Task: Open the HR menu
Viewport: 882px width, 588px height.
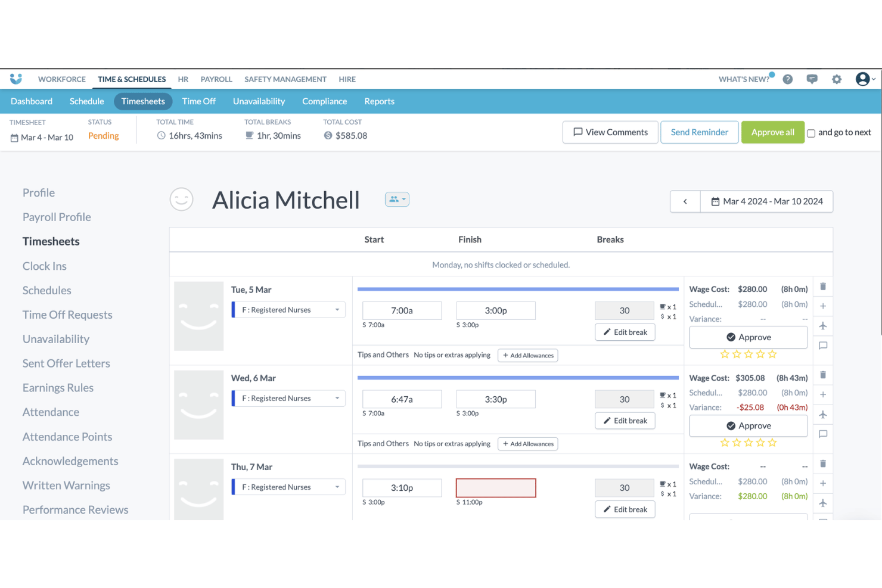Action: [183, 79]
